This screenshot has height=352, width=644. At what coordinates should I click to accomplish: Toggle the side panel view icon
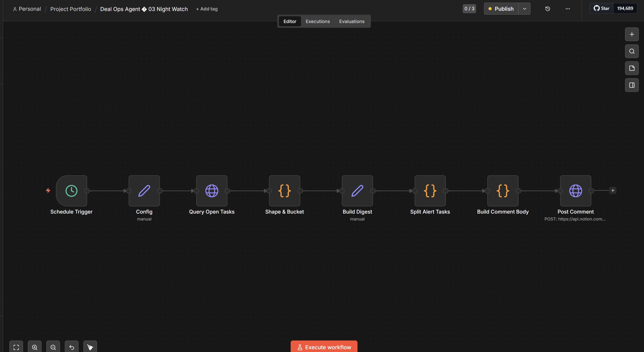632,85
